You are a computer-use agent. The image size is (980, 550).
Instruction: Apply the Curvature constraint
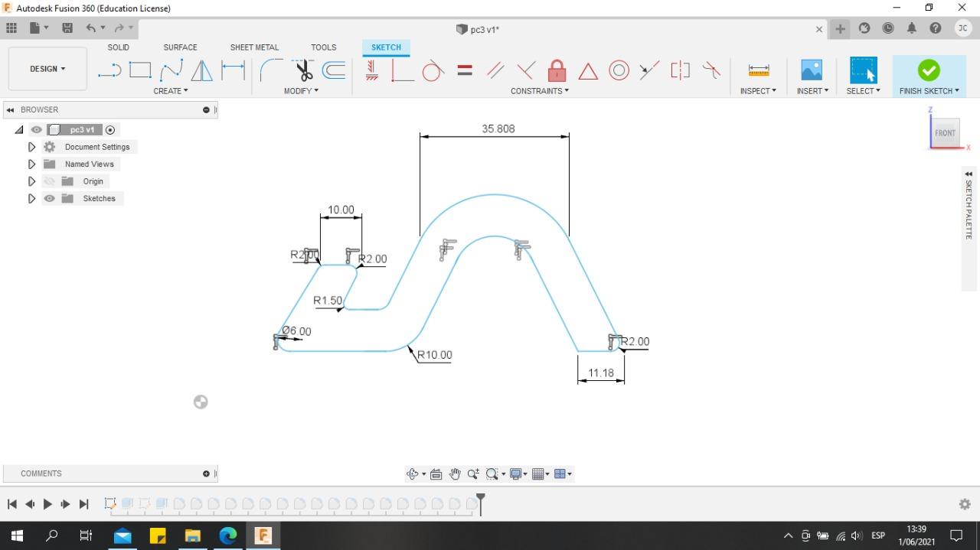[x=711, y=70]
